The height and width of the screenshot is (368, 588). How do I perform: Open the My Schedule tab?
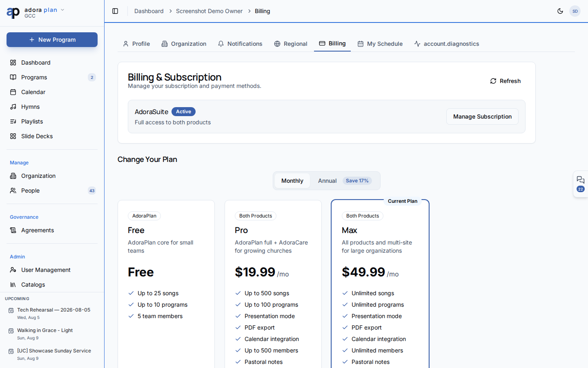(380, 44)
